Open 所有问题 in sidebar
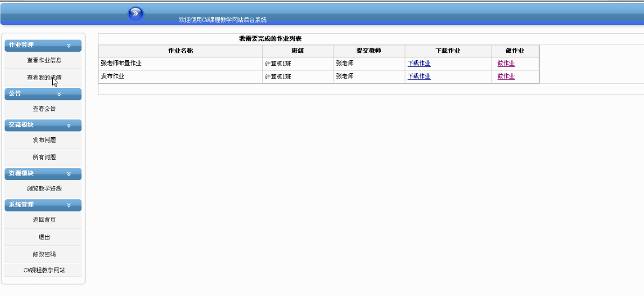The width and height of the screenshot is (644, 296). [x=44, y=157]
